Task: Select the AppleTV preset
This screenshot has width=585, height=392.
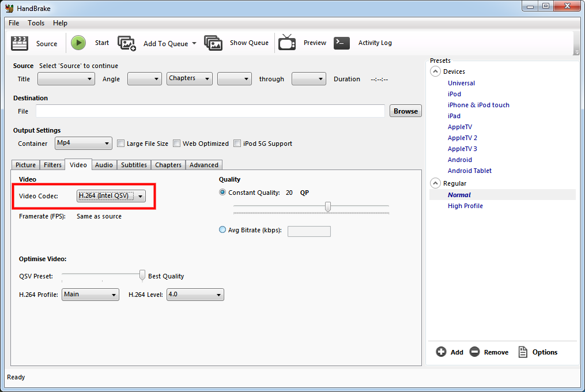Action: pos(460,127)
